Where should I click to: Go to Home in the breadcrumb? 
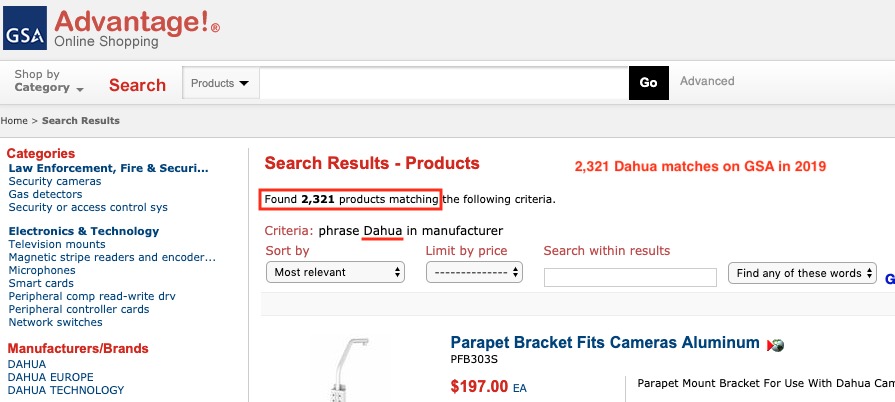coord(14,120)
